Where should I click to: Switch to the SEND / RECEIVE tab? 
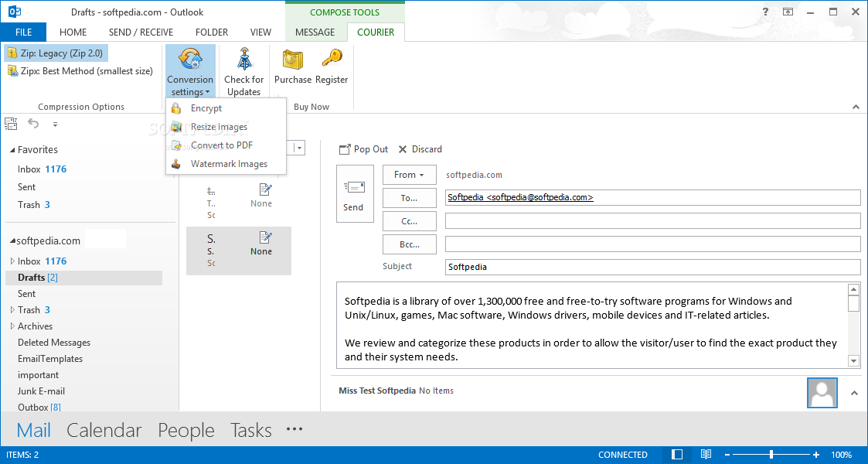141,32
